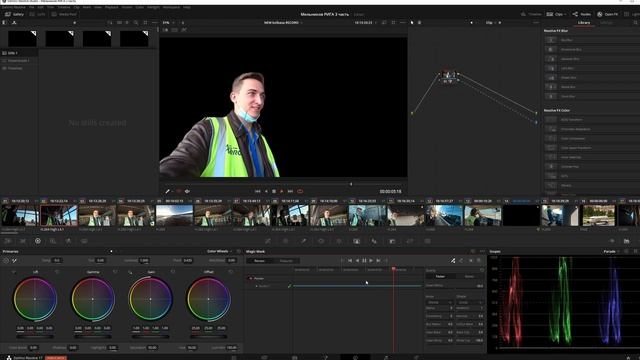The height and width of the screenshot is (360, 640).
Task: Toggle the Clips button in top bar
Action: click(556, 14)
